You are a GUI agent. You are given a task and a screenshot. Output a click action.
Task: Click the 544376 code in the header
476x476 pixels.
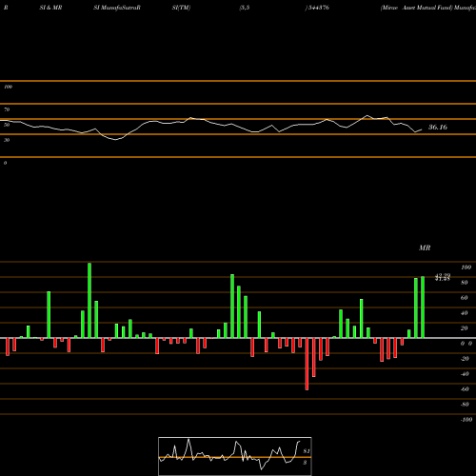coord(319,8)
